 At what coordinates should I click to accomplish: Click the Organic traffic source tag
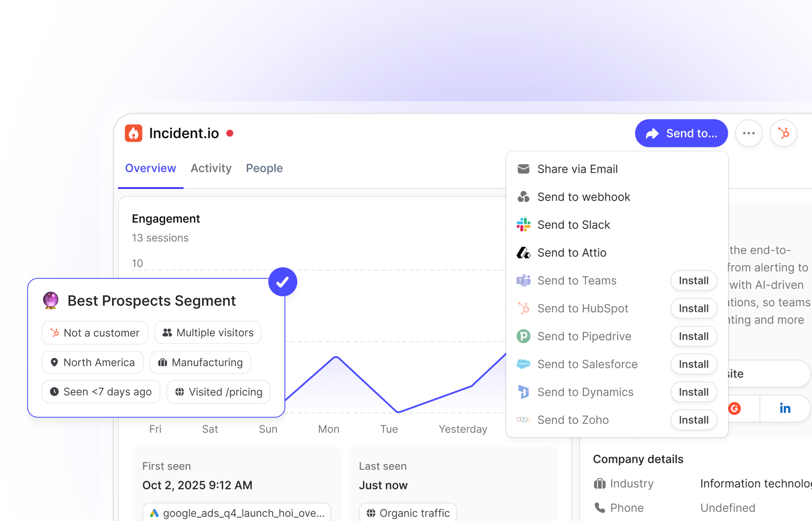[408, 513]
